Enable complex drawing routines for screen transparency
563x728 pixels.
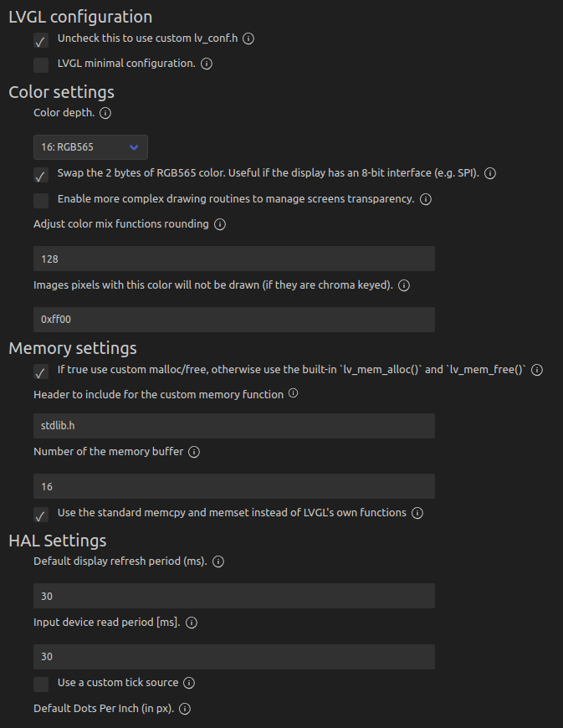(41, 201)
